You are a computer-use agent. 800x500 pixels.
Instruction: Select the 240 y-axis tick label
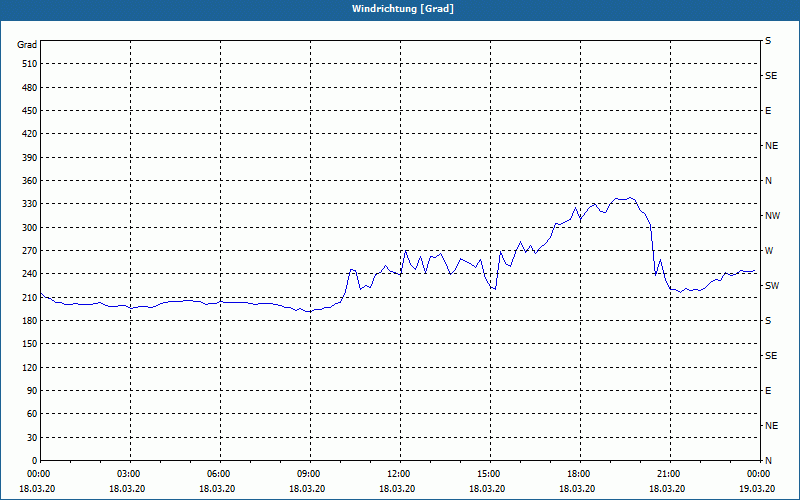tap(30, 274)
